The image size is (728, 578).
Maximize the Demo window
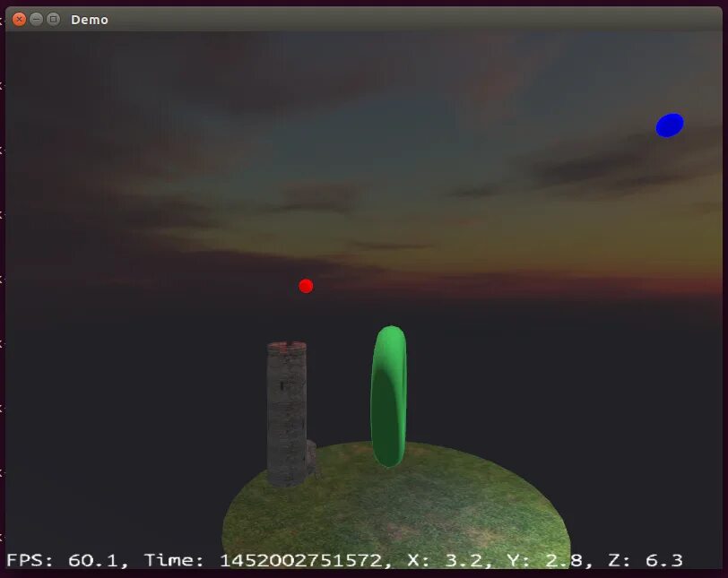pyautogui.click(x=54, y=19)
